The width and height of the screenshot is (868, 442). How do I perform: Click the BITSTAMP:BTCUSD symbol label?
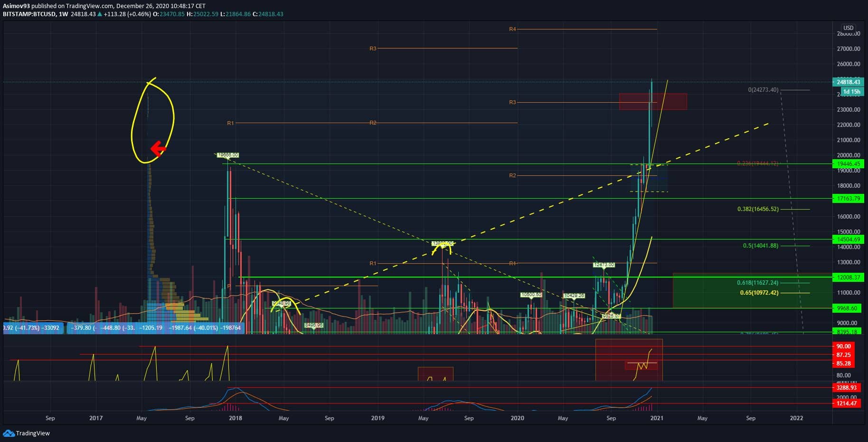[x=28, y=14]
